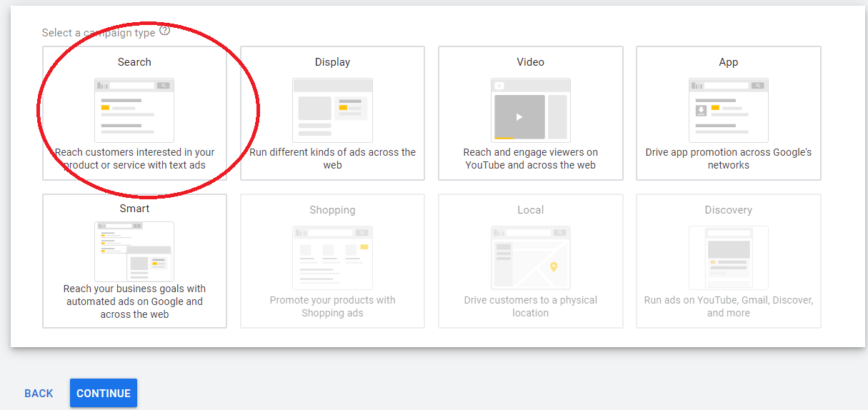This screenshot has height=410, width=868.
Task: Click the App campaign illustration icon
Action: (x=728, y=110)
